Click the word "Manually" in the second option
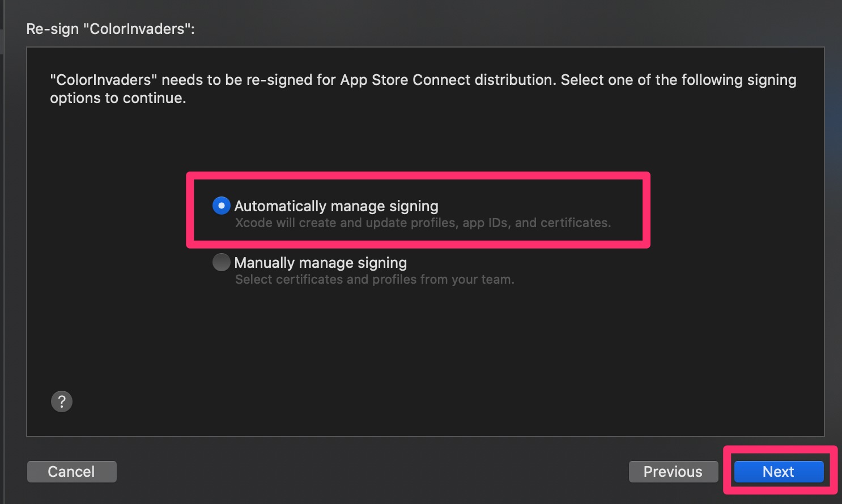The width and height of the screenshot is (842, 504). tap(264, 263)
